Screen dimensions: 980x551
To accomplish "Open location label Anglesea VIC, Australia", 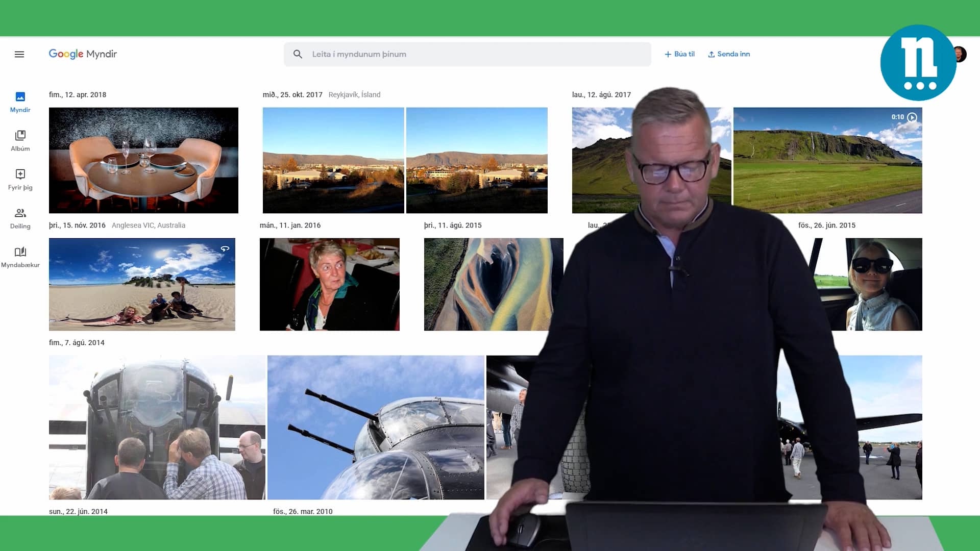I will click(x=149, y=225).
